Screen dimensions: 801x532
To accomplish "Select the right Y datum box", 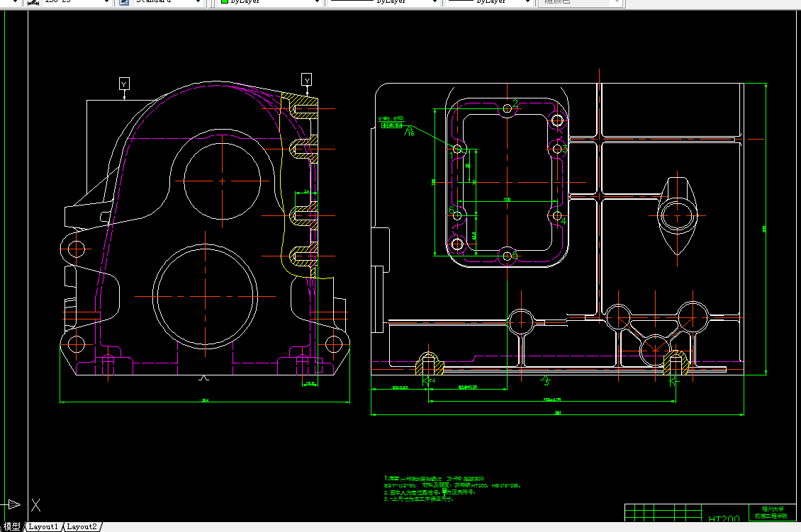I will (306, 79).
